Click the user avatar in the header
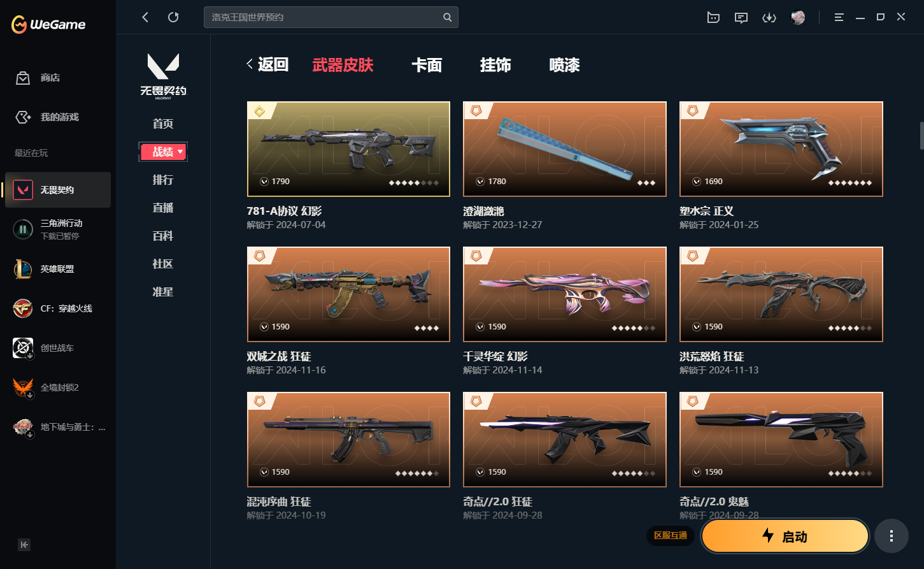 [x=797, y=18]
